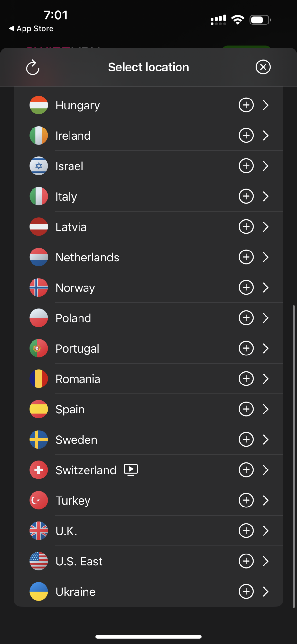Select Latvia as the location
Screen dimensions: 297x644
(71, 227)
